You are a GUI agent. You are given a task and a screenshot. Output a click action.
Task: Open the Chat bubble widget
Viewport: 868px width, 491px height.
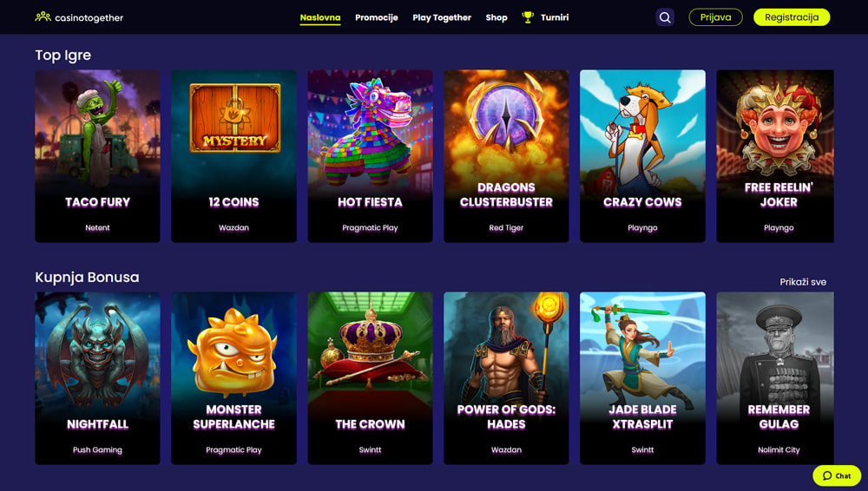(837, 475)
